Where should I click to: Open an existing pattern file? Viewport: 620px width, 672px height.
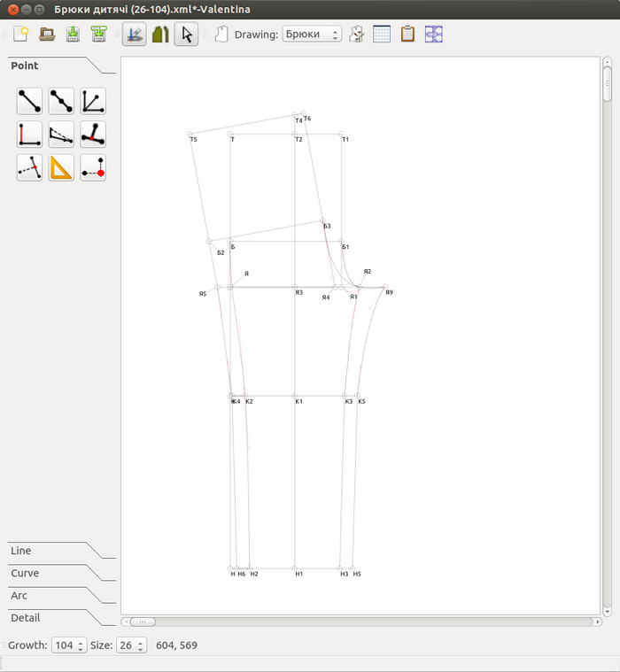[47, 34]
